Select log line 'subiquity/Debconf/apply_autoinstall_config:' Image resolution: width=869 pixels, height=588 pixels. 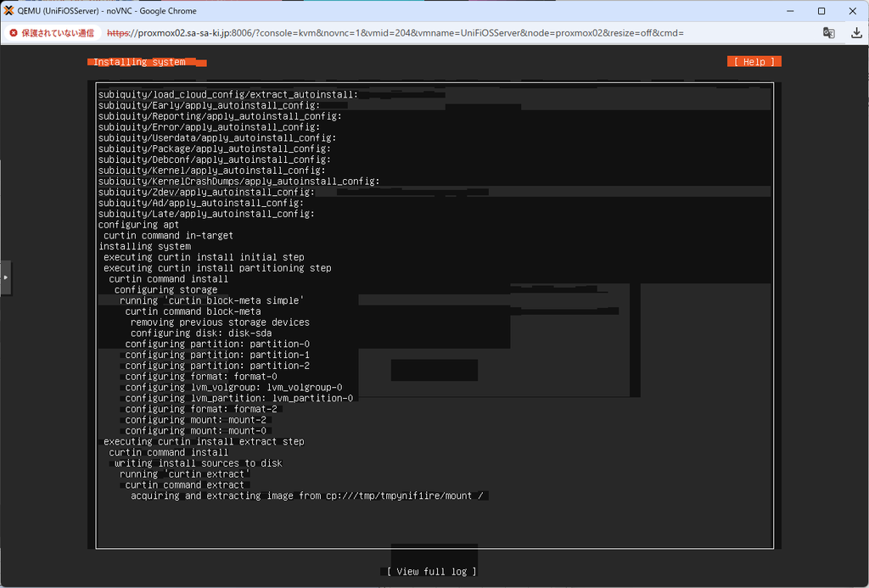[x=215, y=160]
